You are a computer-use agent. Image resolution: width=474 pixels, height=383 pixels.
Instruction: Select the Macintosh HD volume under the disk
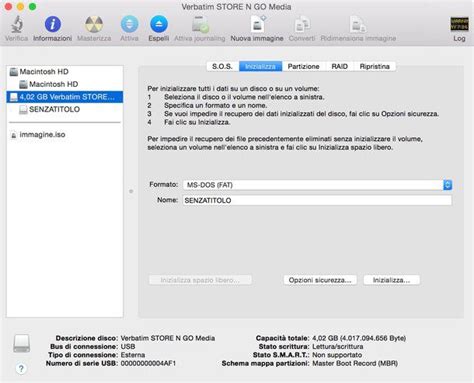[x=65, y=84]
